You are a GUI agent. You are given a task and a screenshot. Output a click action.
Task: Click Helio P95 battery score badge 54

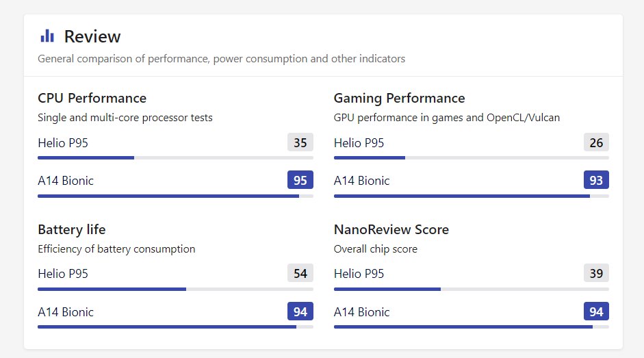point(300,273)
